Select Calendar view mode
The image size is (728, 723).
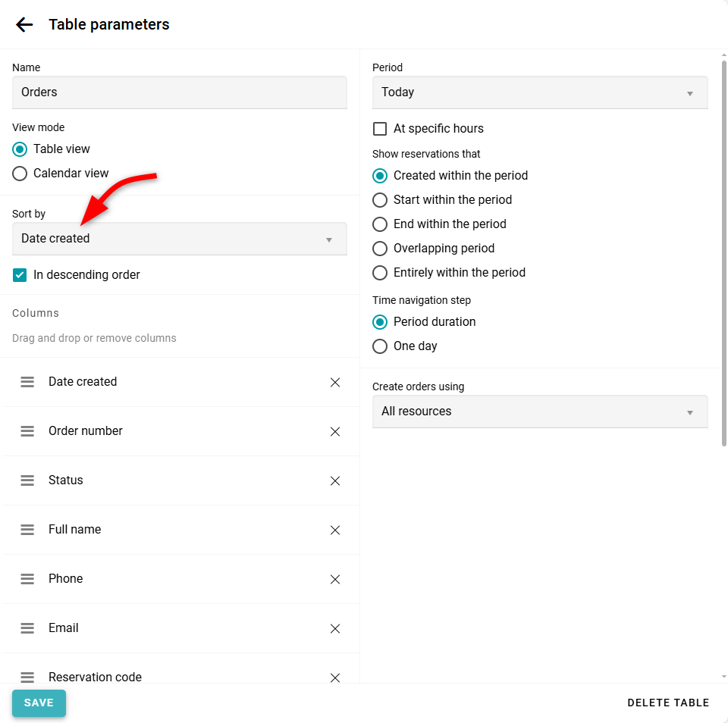point(20,174)
